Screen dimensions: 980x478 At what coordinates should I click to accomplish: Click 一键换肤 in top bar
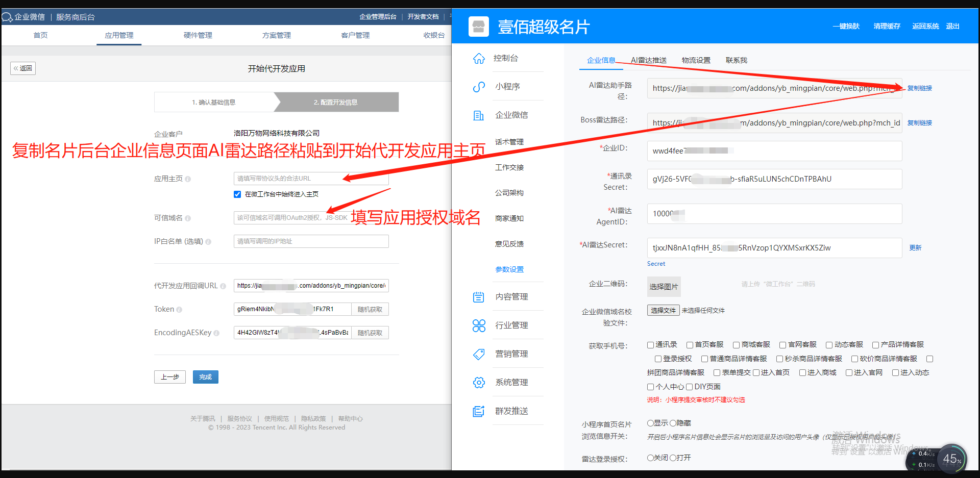coord(846,27)
